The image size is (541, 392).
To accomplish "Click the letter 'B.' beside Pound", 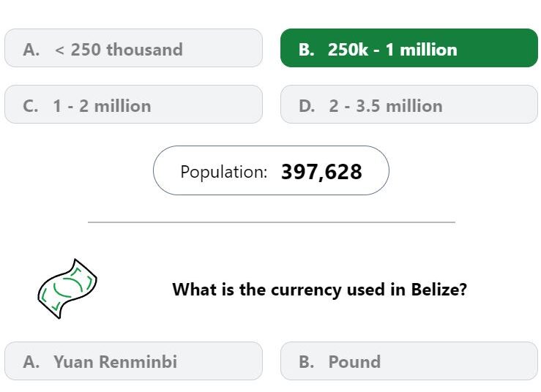I will [x=307, y=362].
